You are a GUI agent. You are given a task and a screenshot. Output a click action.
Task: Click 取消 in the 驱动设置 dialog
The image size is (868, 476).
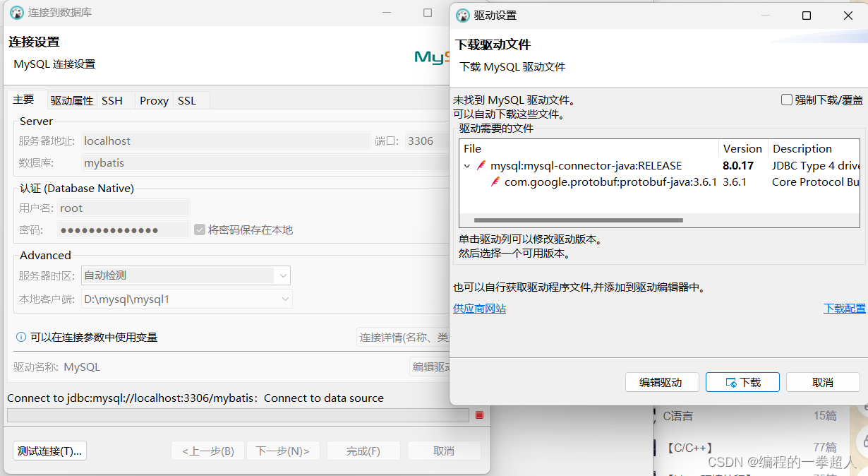point(823,382)
